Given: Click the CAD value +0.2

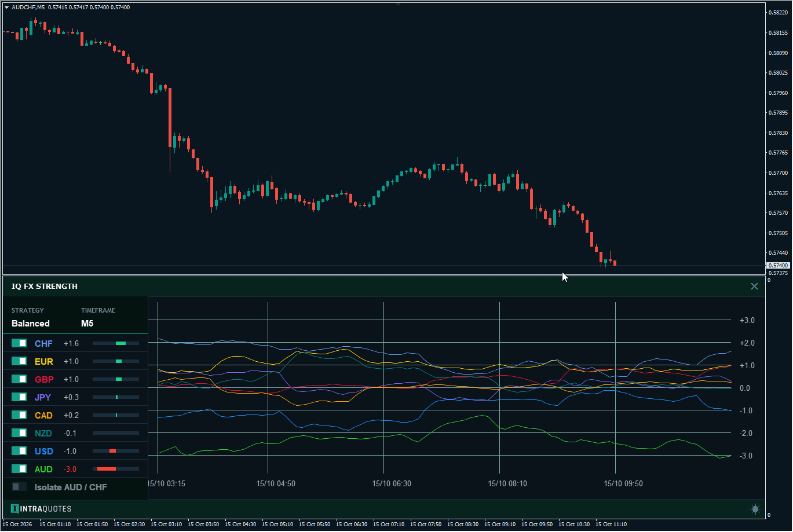Looking at the screenshot, I should [x=71, y=415].
